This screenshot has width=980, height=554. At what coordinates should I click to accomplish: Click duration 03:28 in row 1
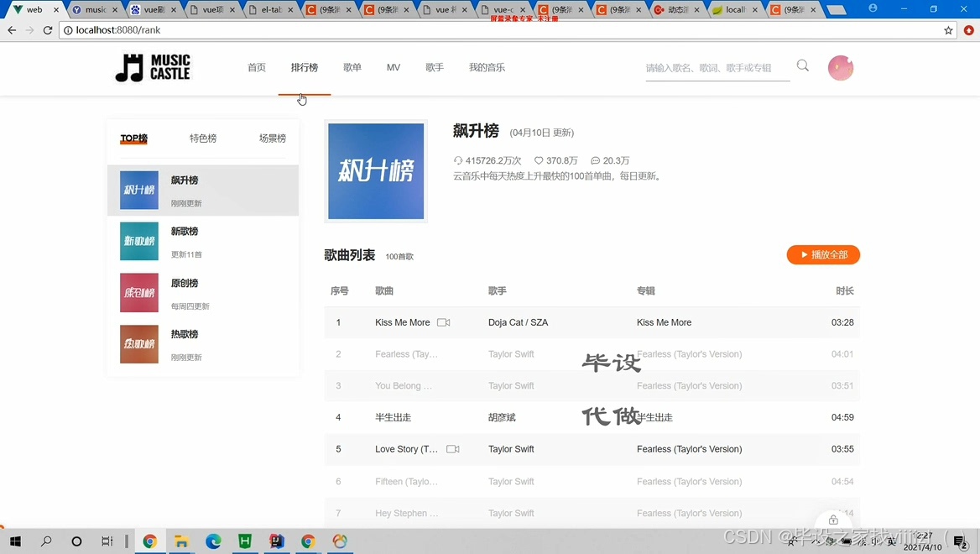[x=842, y=322]
